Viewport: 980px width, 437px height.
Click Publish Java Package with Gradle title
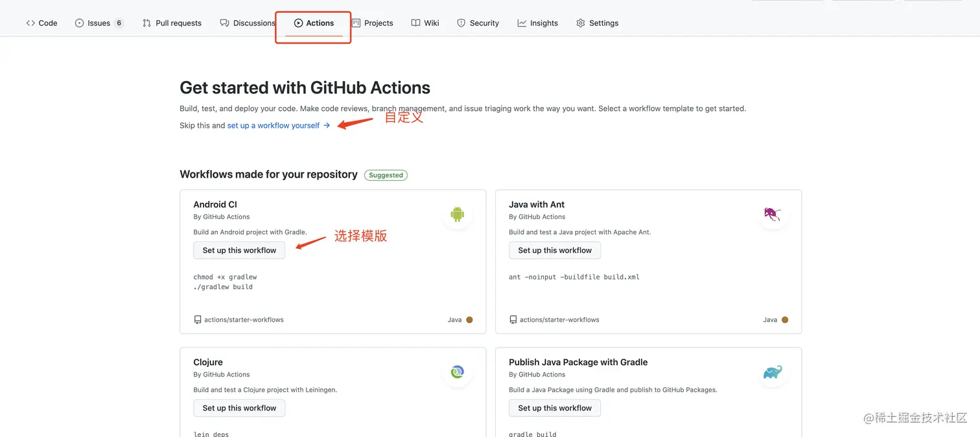click(578, 362)
